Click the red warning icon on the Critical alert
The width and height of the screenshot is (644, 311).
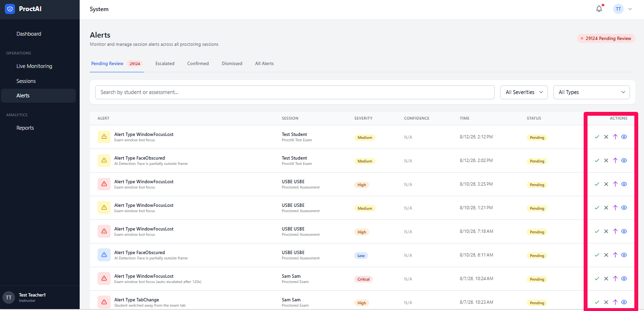104,279
